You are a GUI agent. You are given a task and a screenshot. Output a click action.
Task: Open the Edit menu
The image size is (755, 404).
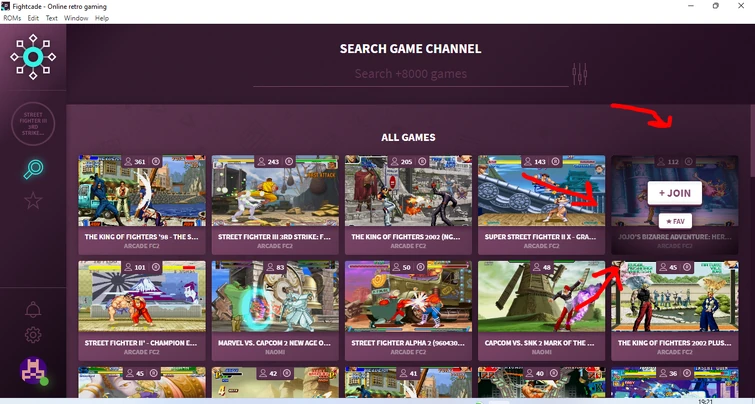tap(33, 18)
